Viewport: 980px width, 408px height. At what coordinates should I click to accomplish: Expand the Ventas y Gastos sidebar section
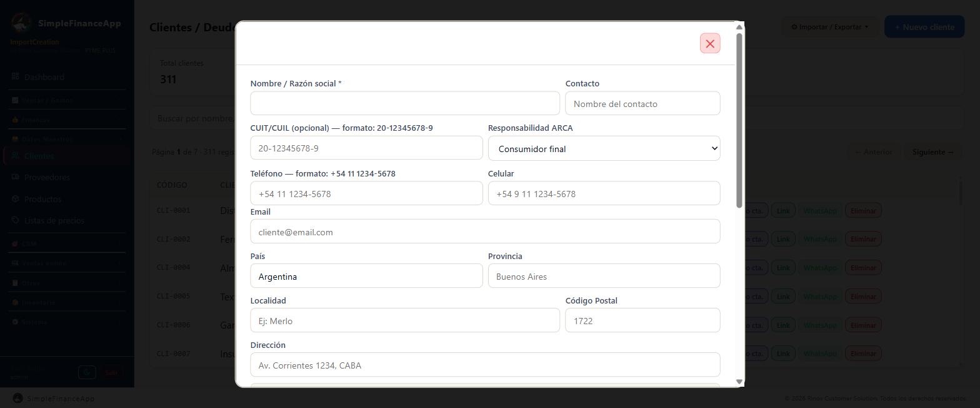click(67, 100)
